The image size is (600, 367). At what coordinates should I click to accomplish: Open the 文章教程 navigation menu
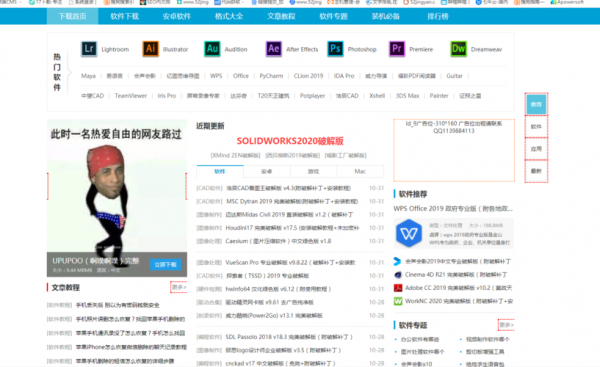[x=281, y=16]
